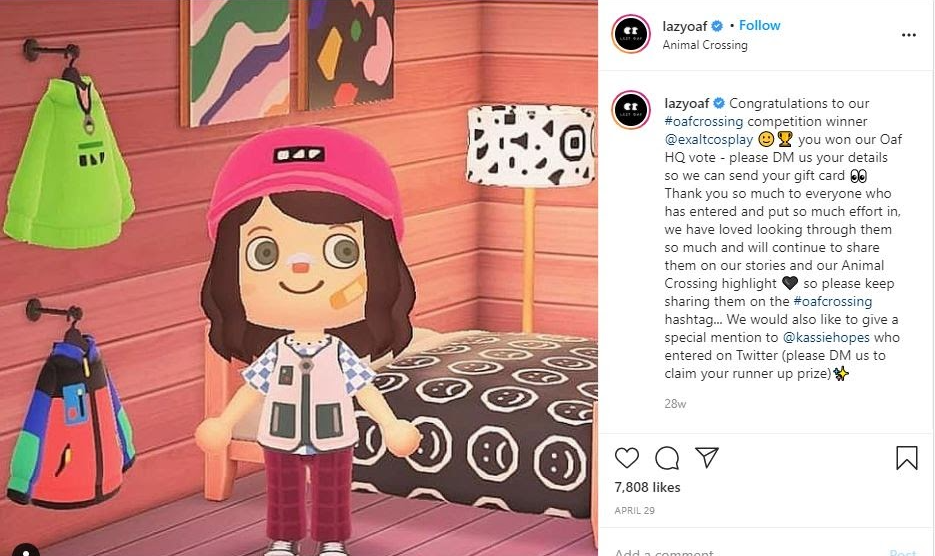Viewport: 935px width, 556px height.
Task: Open comments via the speech bubble icon
Action: coord(667,458)
